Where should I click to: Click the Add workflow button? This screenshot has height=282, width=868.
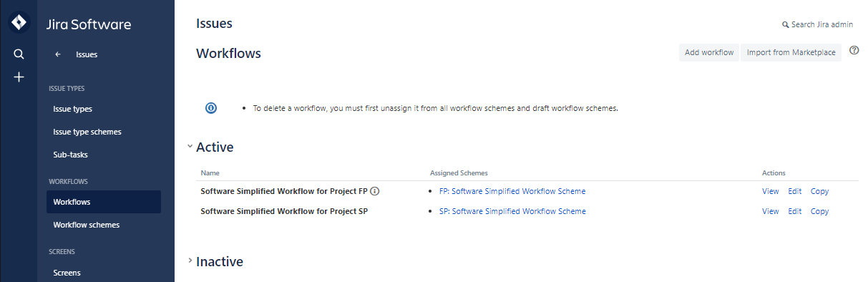click(709, 52)
